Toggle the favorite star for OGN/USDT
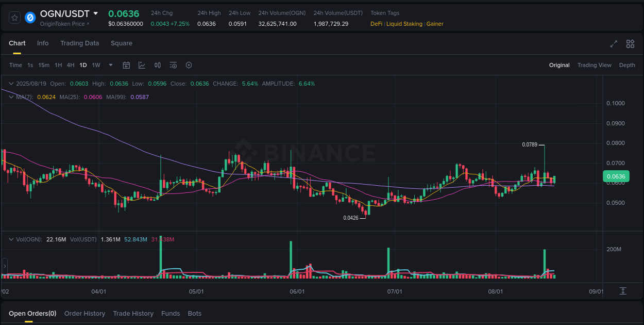644x325 pixels. pyautogui.click(x=14, y=17)
